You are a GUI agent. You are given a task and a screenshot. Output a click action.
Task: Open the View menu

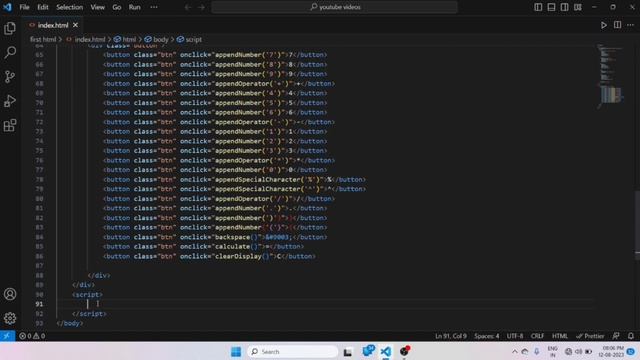98,7
